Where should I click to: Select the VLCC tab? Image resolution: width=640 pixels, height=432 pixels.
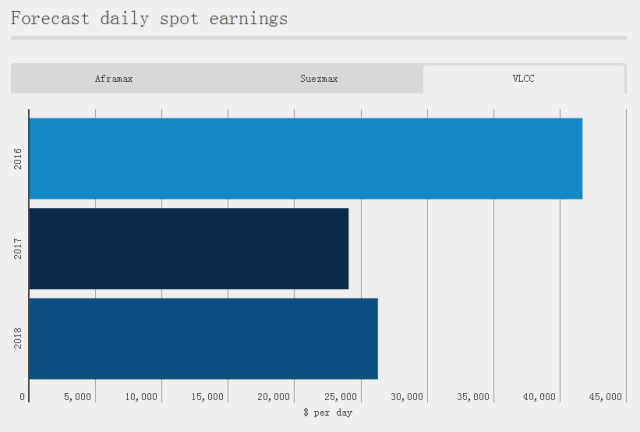coord(523,79)
